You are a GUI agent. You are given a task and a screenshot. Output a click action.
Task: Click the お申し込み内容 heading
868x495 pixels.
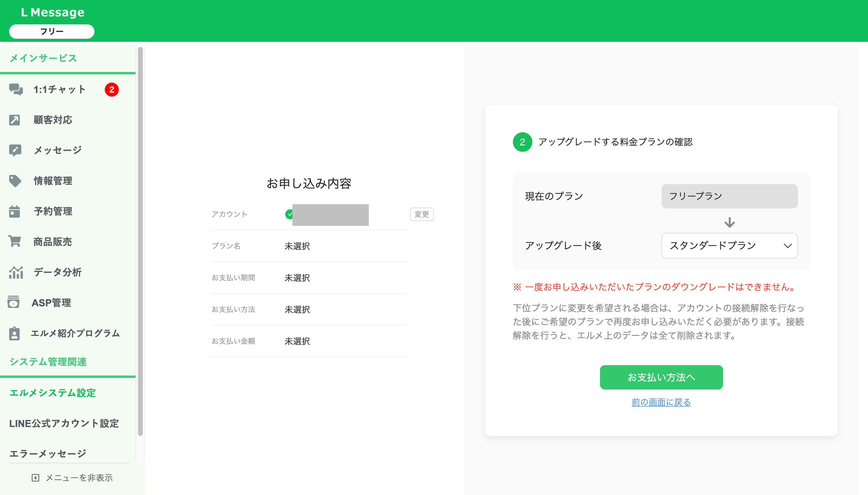coord(309,183)
